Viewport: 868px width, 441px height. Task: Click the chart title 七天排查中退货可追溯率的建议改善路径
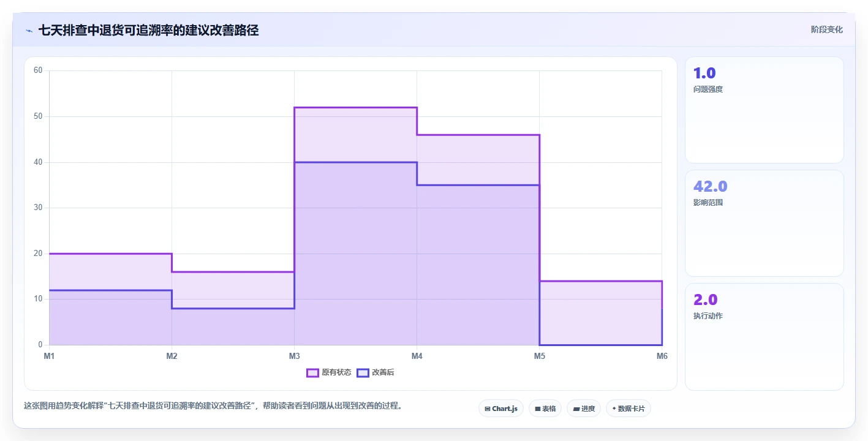click(x=148, y=30)
